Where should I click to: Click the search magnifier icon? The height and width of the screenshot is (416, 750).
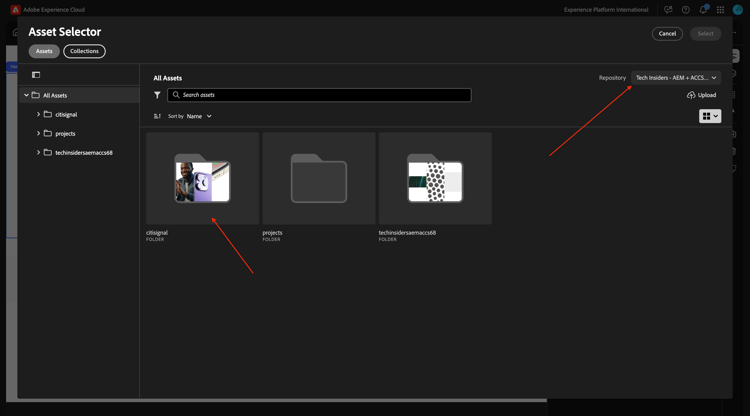click(x=176, y=95)
